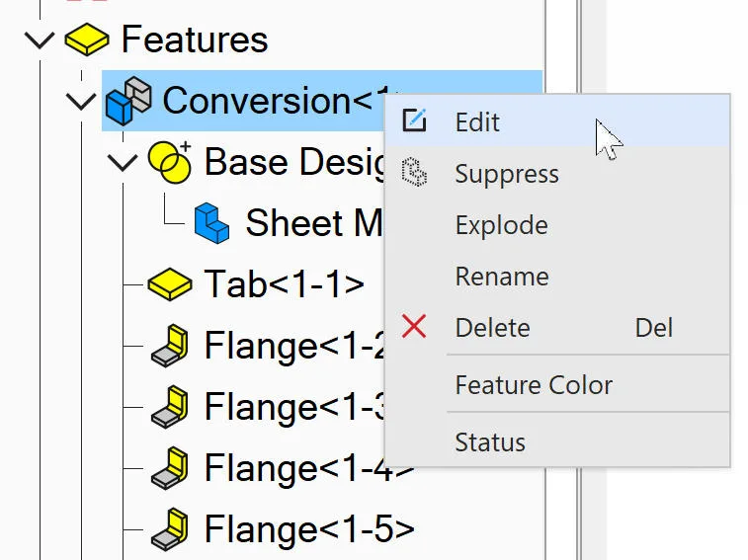This screenshot has width=748, height=560.
Task: Choose Rename from the context menu
Action: point(502,277)
